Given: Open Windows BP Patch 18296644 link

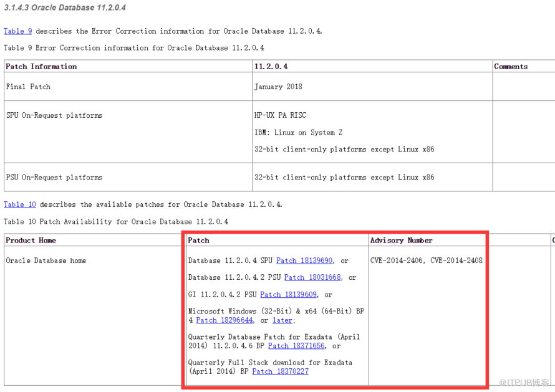Looking at the screenshot, I should [x=224, y=320].
